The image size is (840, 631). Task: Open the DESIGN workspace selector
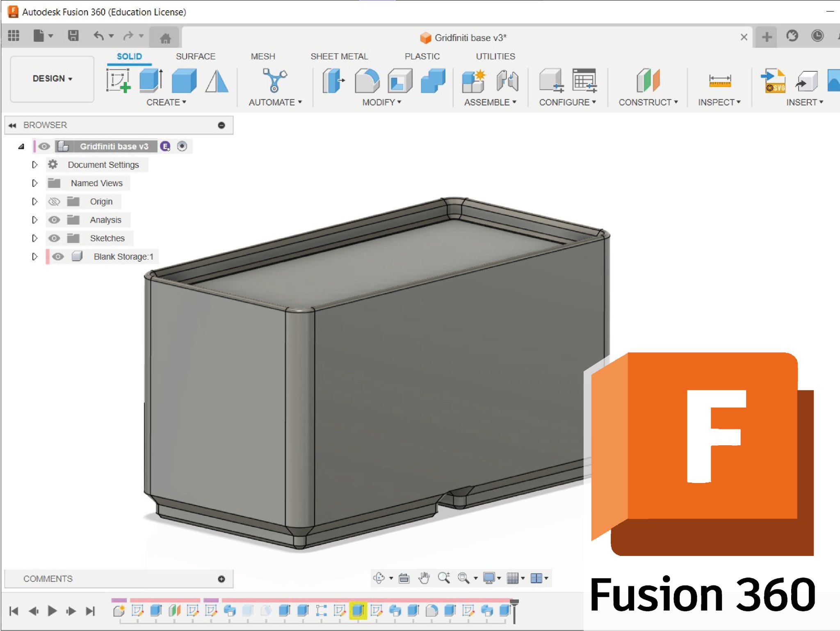coord(52,79)
